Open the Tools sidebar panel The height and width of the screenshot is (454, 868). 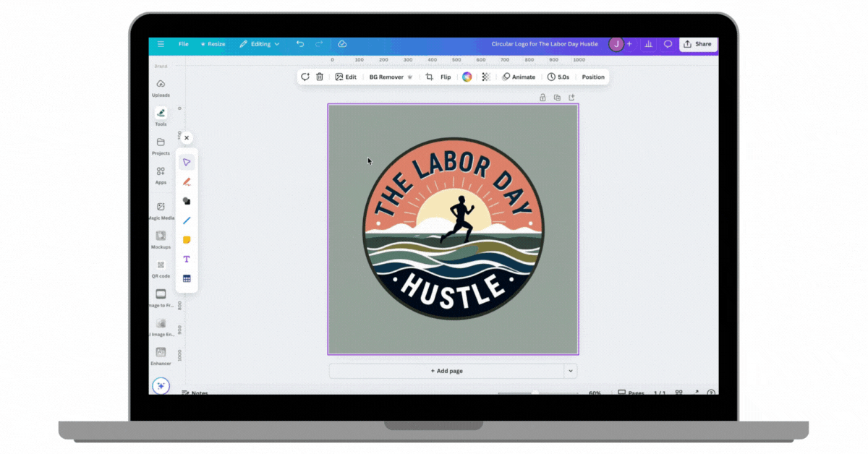coord(161,116)
